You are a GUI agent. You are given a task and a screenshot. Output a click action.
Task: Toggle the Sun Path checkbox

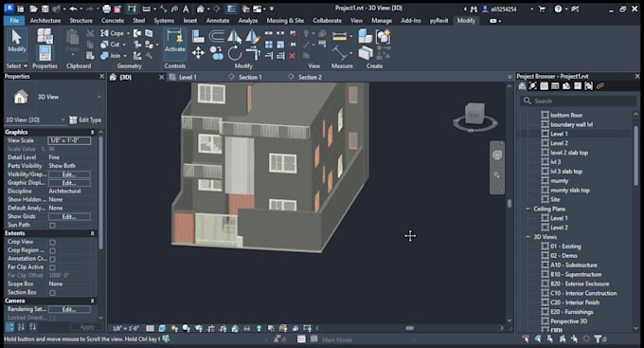tap(52, 225)
